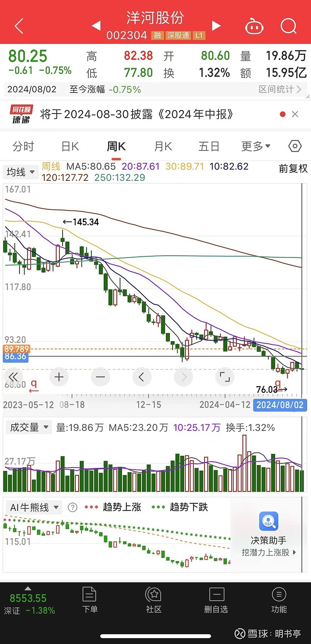This screenshot has height=644, width=311.
Task: Tap the 250:132.29 moving average value
Action: 120,177
